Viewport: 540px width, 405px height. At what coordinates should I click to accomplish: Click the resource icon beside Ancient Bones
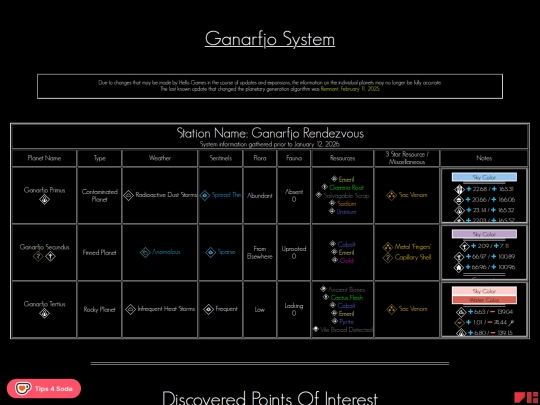click(323, 289)
